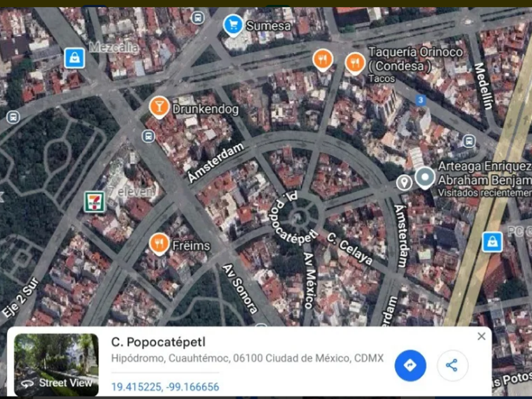Open the Street View thumbnail
The height and width of the screenshot is (399, 532).
[x=56, y=364]
